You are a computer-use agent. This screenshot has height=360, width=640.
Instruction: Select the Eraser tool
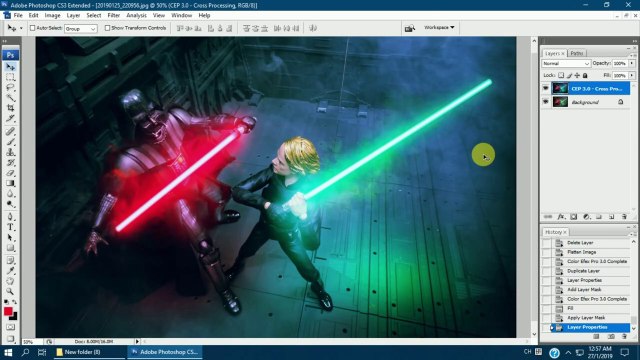coord(10,173)
